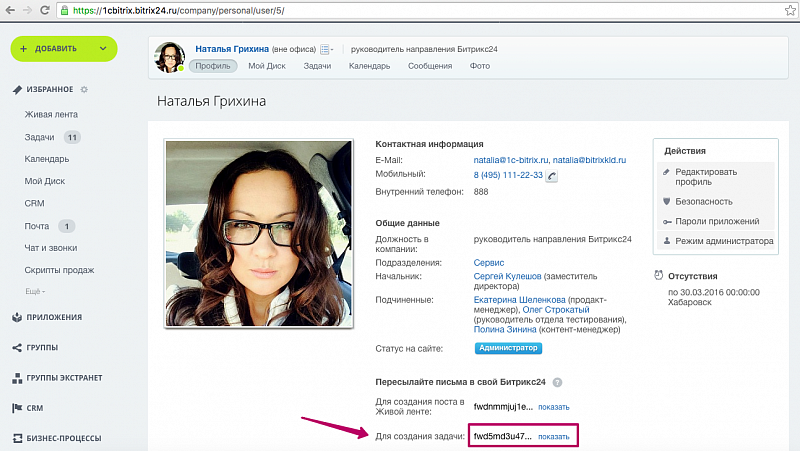Click the app passwords key icon
Viewport: 800px width, 451px height.
click(x=667, y=222)
